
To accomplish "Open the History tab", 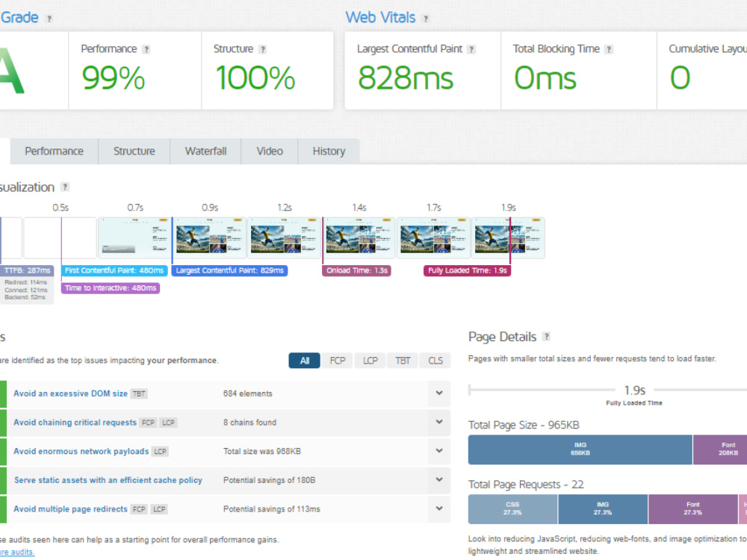I will click(x=329, y=152).
